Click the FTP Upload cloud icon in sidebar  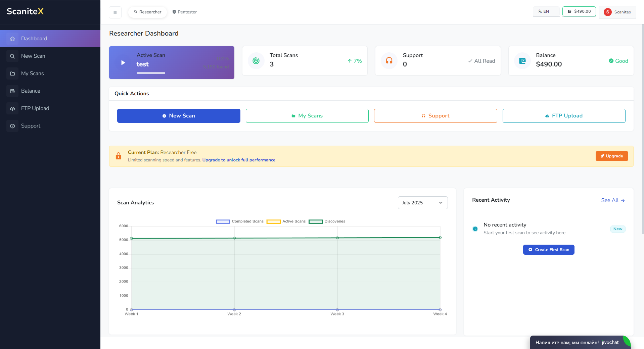click(x=12, y=109)
